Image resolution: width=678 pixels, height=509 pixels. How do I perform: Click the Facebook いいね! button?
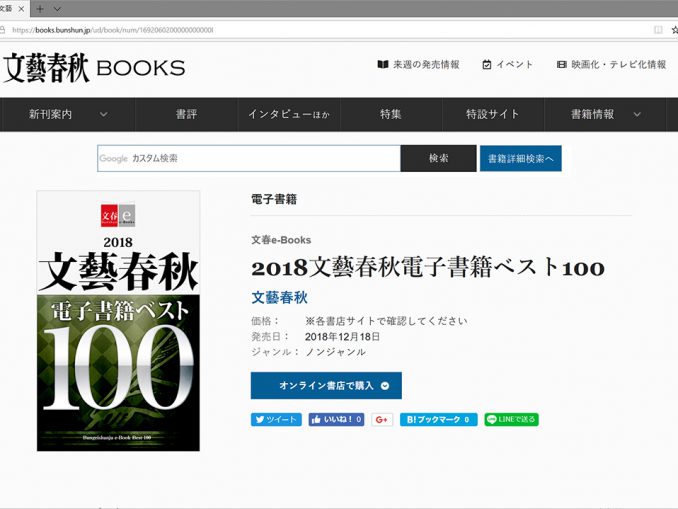336,419
